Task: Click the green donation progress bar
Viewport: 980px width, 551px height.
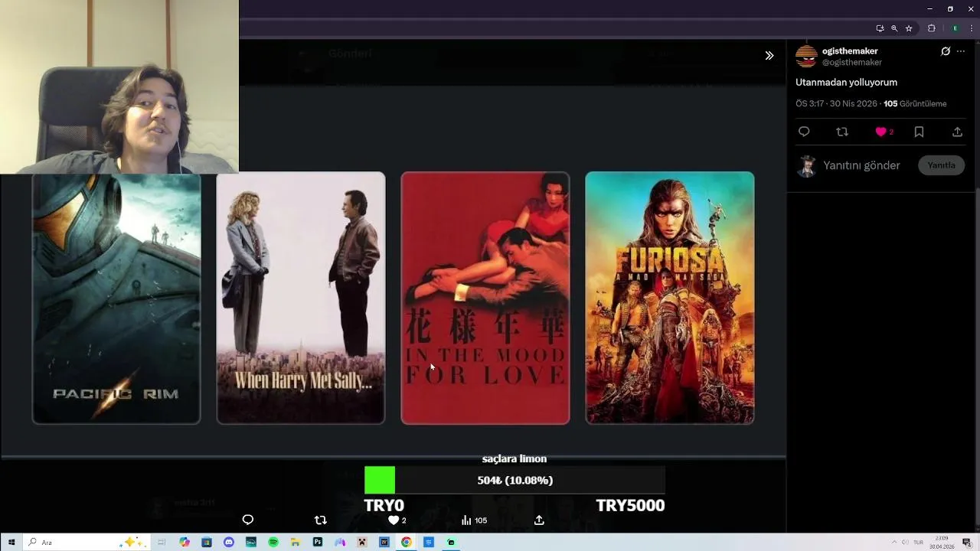Action: pos(380,480)
